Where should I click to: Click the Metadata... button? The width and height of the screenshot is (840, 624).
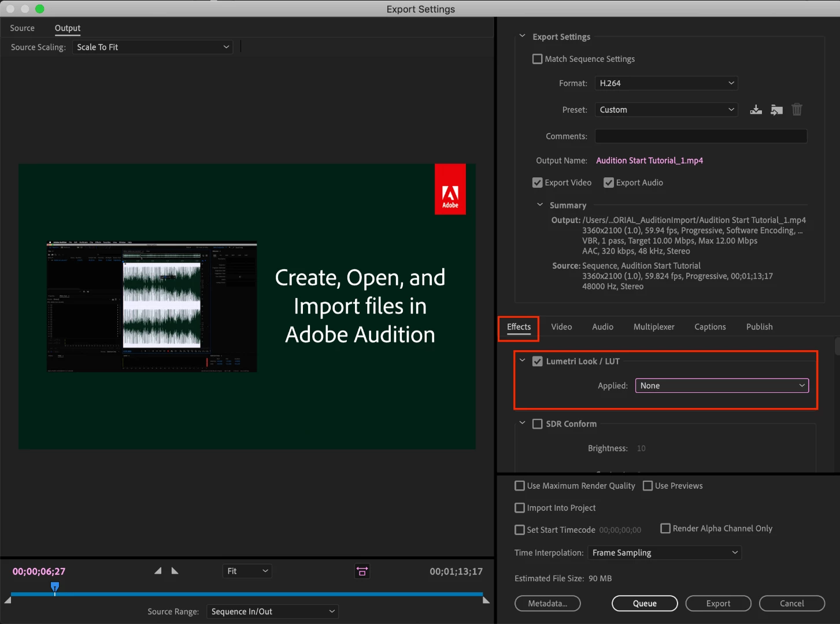(x=547, y=603)
